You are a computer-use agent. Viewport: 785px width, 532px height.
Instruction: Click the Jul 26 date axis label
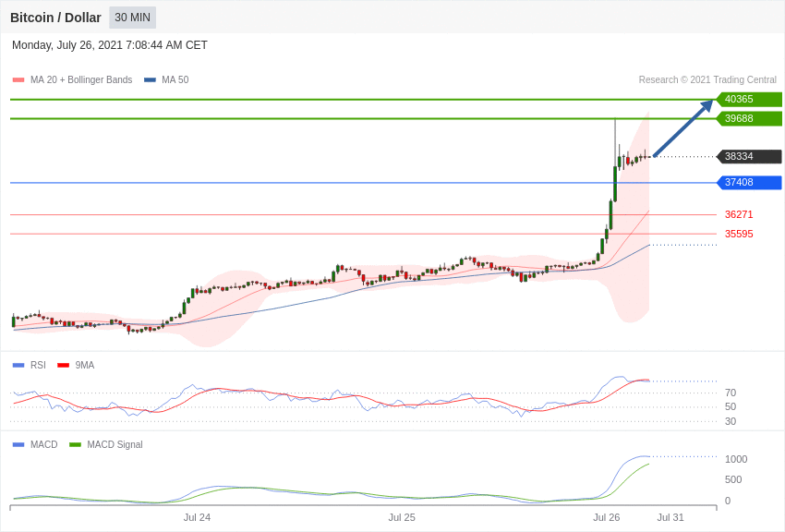[x=606, y=517]
